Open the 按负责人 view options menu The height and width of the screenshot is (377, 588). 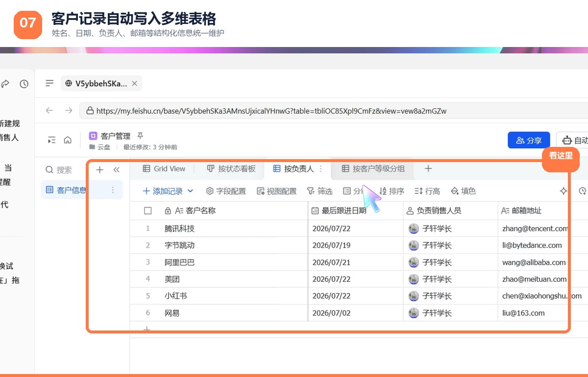coord(321,168)
